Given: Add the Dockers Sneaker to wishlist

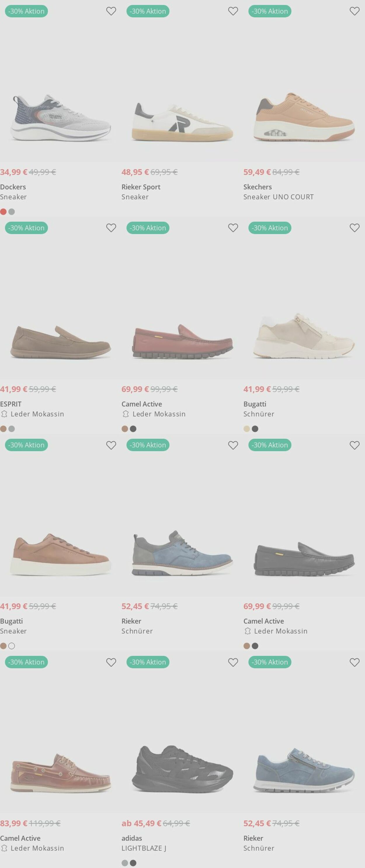Looking at the screenshot, I should click(111, 11).
